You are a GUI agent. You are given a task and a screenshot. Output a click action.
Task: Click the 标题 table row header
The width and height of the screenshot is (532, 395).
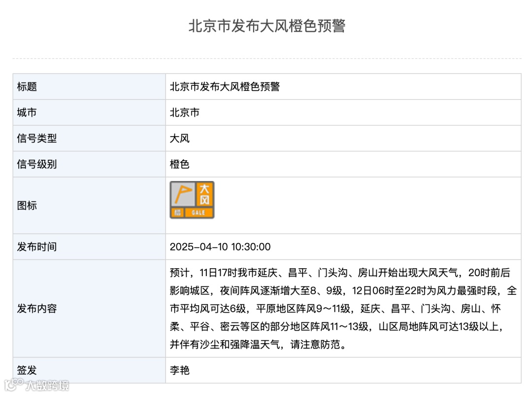click(x=27, y=87)
